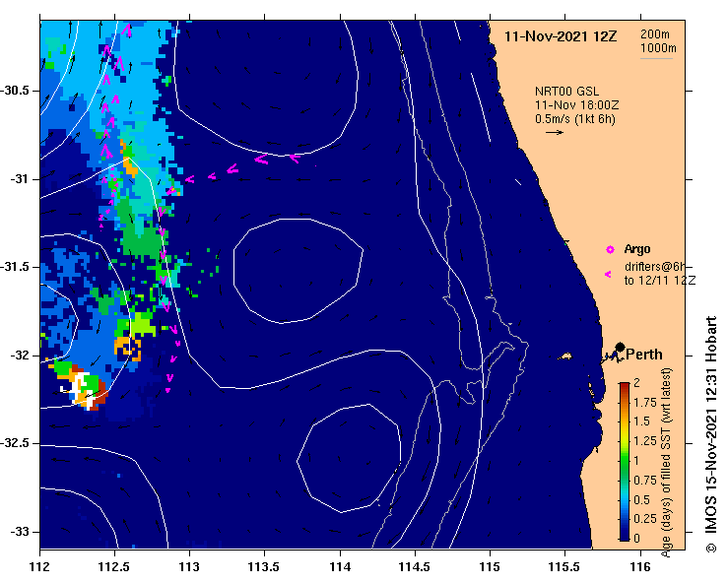Click the latitude axis label -33
Image resolution: width=728 pixels, height=583 pixels.
(x=19, y=532)
